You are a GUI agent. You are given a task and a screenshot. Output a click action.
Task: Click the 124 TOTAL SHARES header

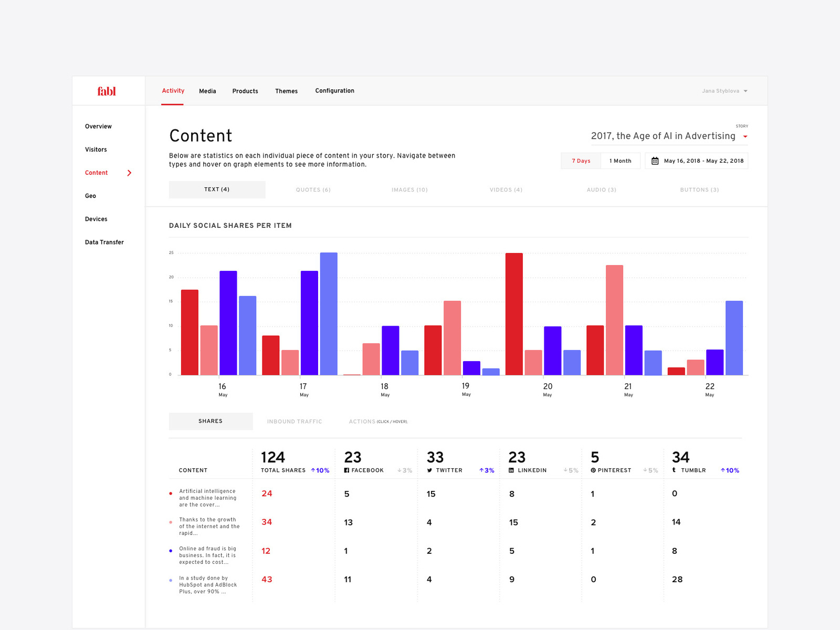coord(283,462)
